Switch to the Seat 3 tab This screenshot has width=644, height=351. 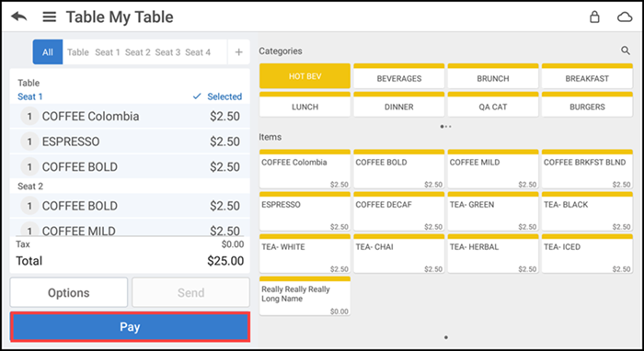pos(167,52)
